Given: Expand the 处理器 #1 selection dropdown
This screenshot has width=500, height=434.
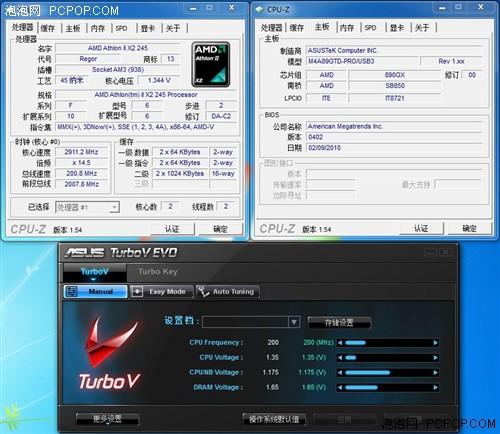Looking at the screenshot, I should pyautogui.click(x=114, y=207).
